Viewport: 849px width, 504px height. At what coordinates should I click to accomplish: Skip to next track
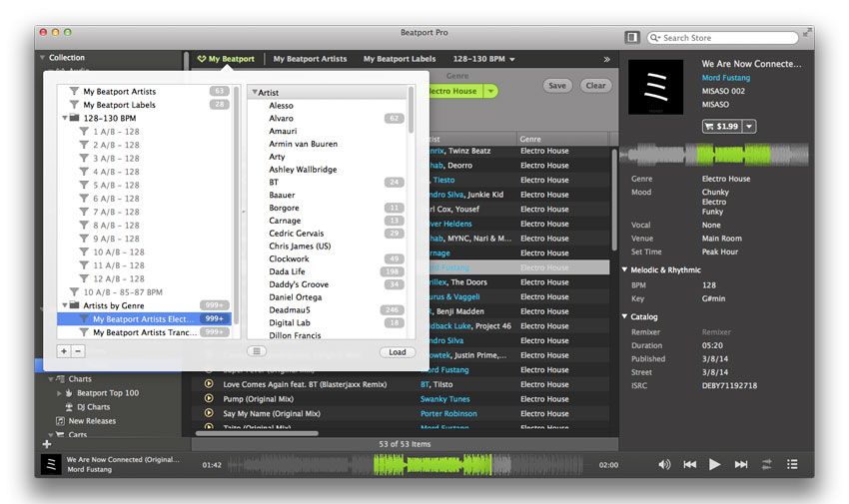pos(741,464)
